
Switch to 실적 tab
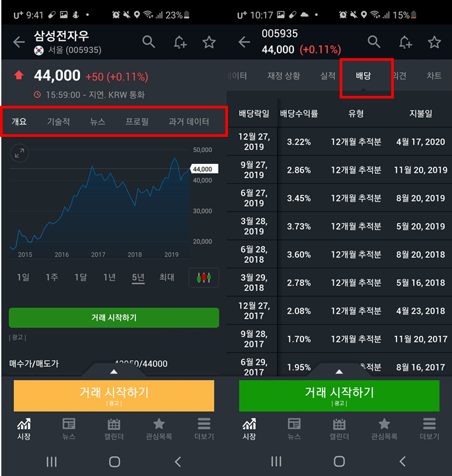(328, 75)
